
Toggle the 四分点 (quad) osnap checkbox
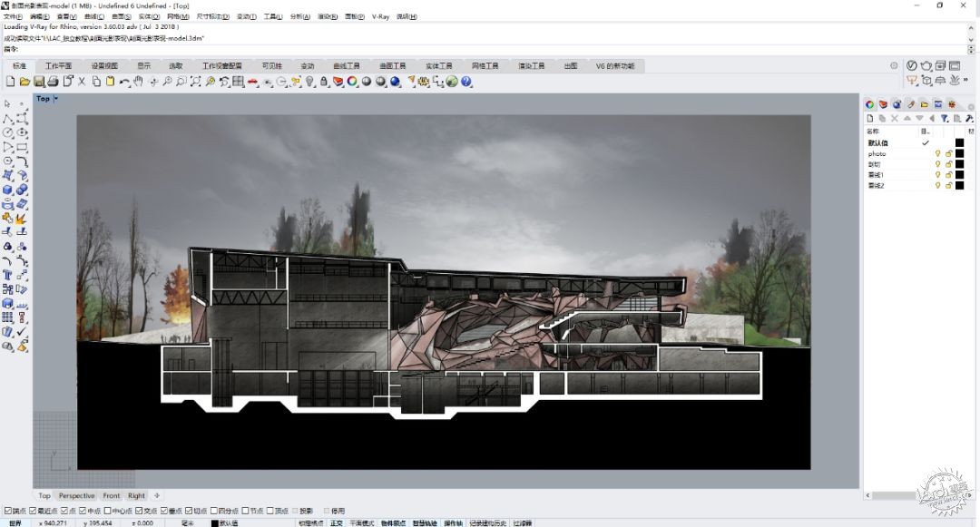[214, 511]
